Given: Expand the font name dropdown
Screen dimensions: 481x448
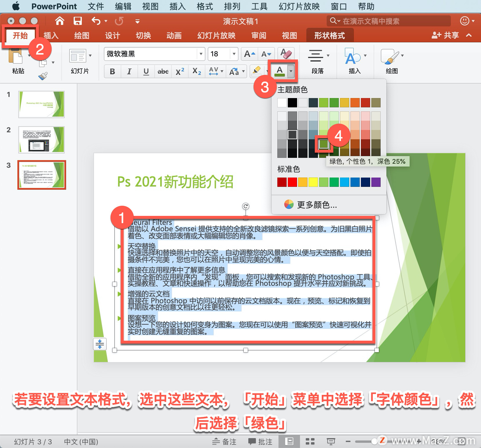Looking at the screenshot, I should [200, 54].
